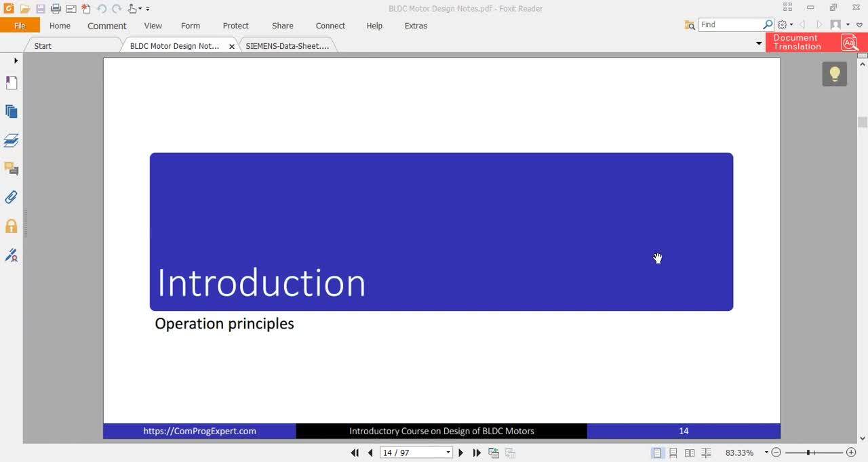Customize the quick access toolbar arrow

[x=148, y=9]
